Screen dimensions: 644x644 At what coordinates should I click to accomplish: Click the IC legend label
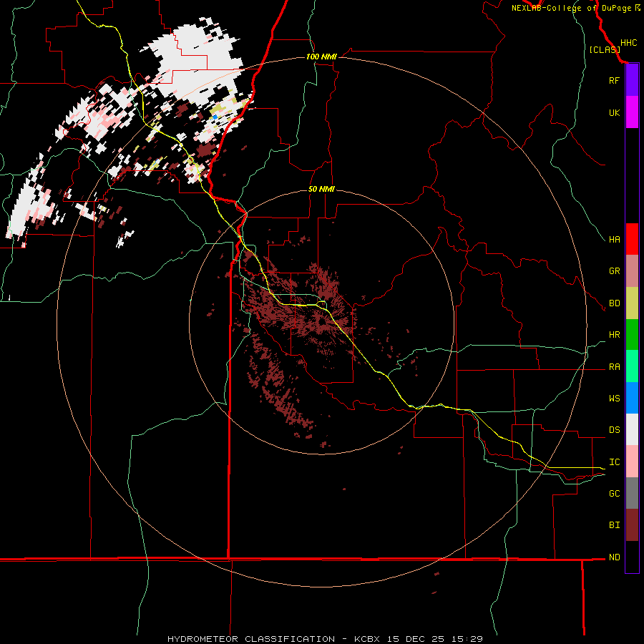pyautogui.click(x=614, y=462)
